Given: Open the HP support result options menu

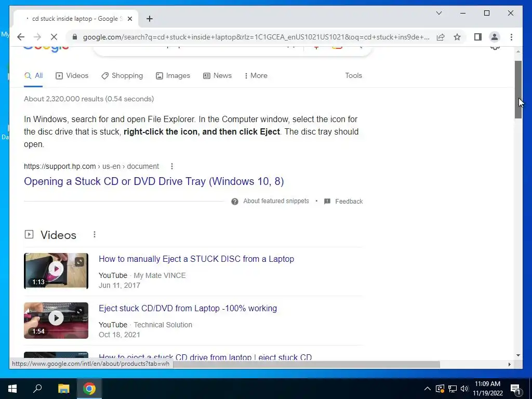Looking at the screenshot, I should (x=172, y=166).
